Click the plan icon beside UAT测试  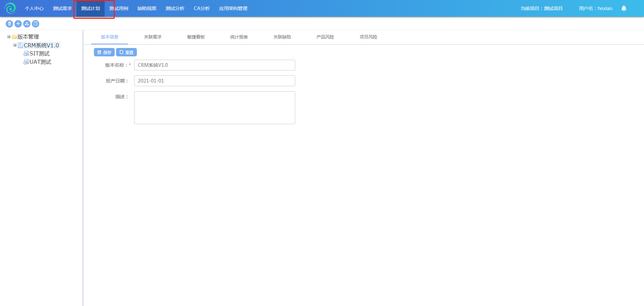coord(26,62)
